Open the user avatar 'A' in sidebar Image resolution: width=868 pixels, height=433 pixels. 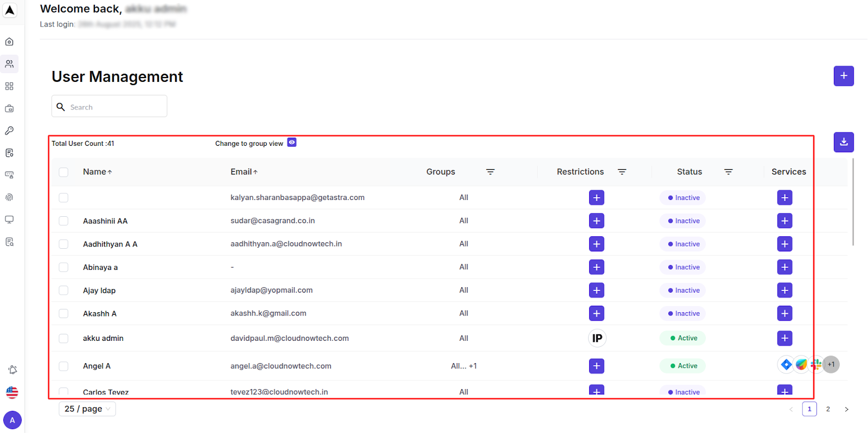tap(12, 420)
